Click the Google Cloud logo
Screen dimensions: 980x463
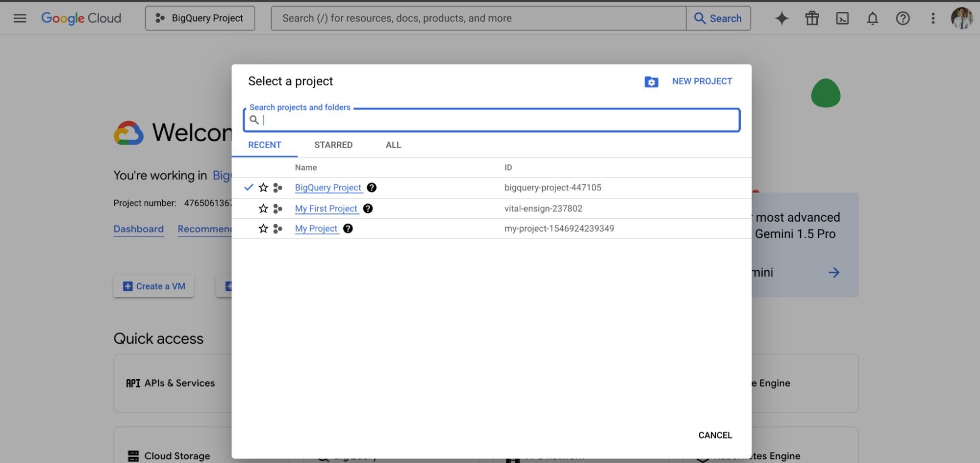coord(81,18)
